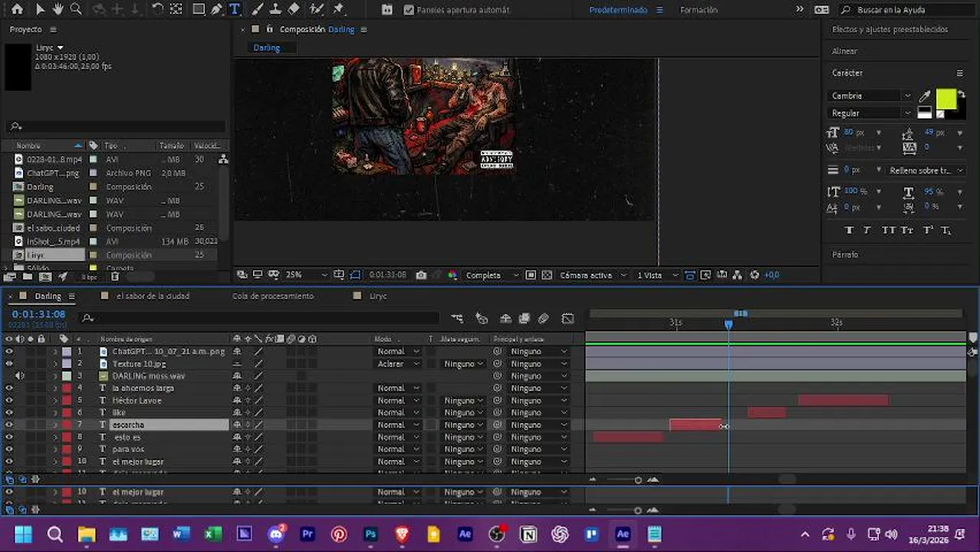Take a snapshot with the camera icon

click(421, 274)
